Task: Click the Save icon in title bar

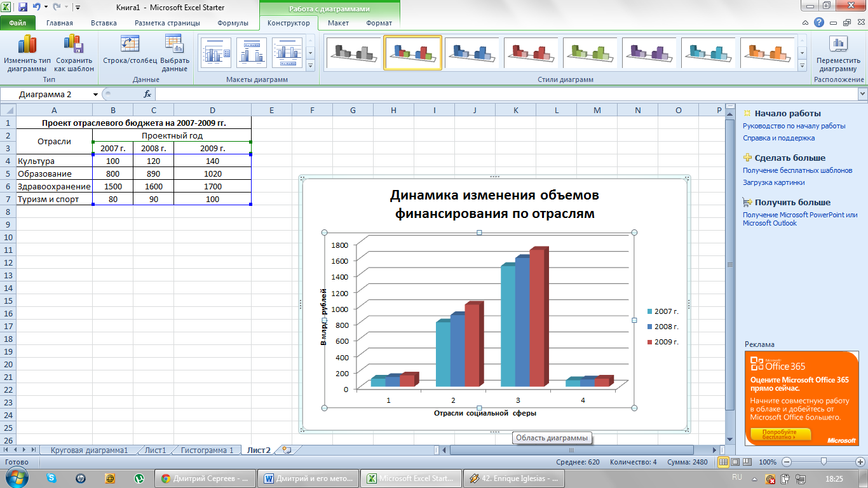Action: tap(23, 8)
